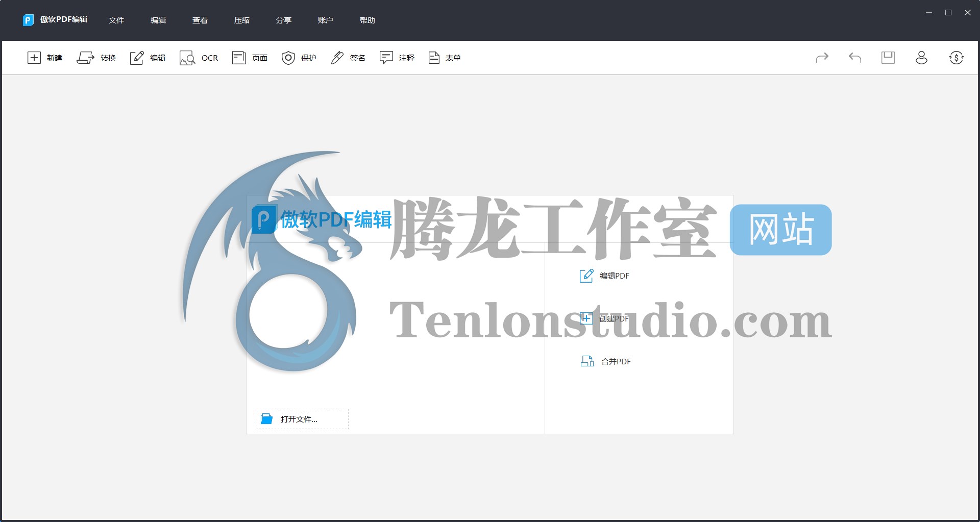Click the Protect (保护) shield icon
980x522 pixels.
click(x=288, y=58)
